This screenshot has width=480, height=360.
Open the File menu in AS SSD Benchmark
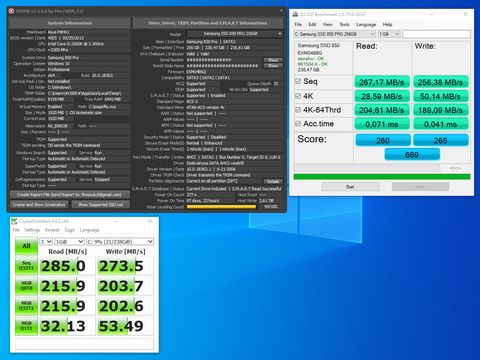(x=298, y=24)
